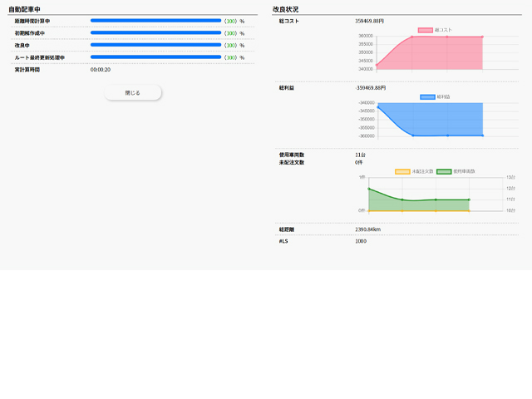Click the 使用車両数 value 11台
Image resolution: width=532 pixels, height=399 pixels.
tap(360, 155)
